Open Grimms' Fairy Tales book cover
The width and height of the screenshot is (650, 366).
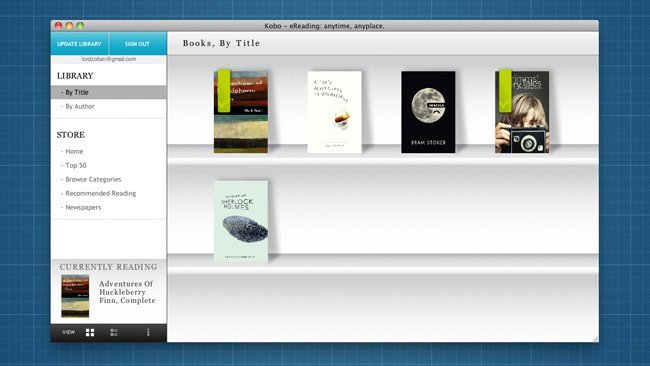coord(522,112)
